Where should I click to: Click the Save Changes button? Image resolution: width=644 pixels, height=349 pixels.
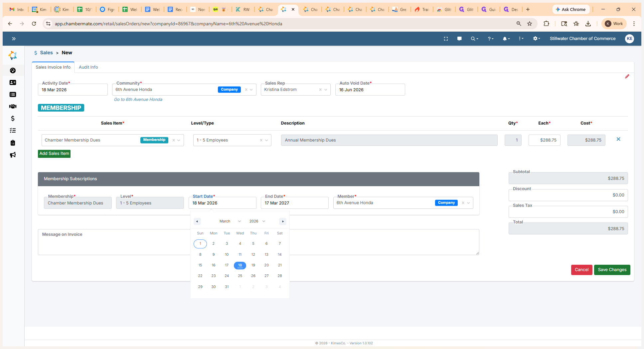tap(612, 270)
